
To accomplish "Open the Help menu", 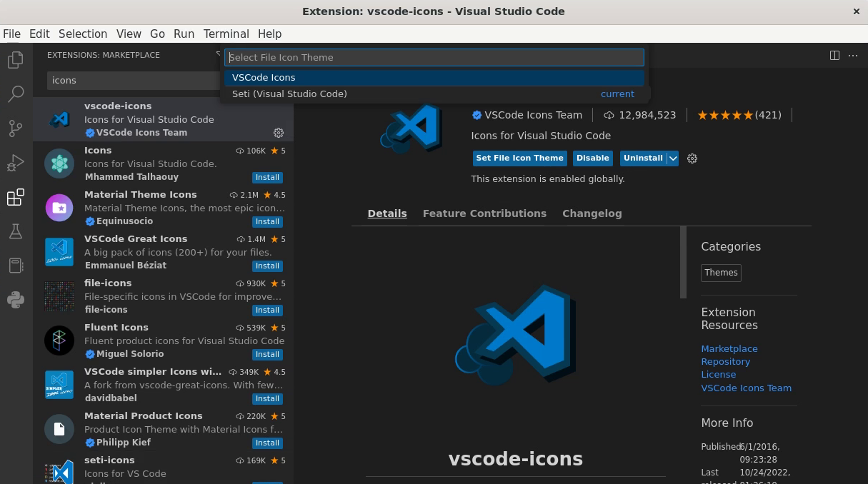I will [269, 34].
